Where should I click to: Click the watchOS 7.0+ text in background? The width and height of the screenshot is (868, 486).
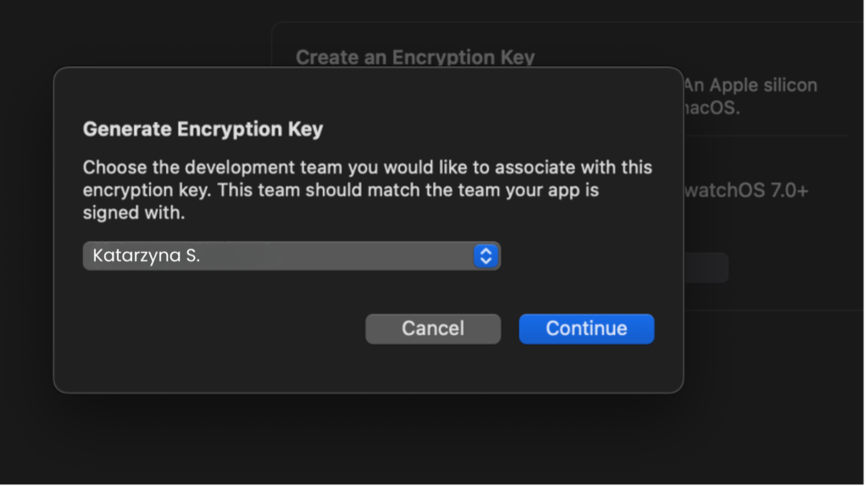coord(746,191)
